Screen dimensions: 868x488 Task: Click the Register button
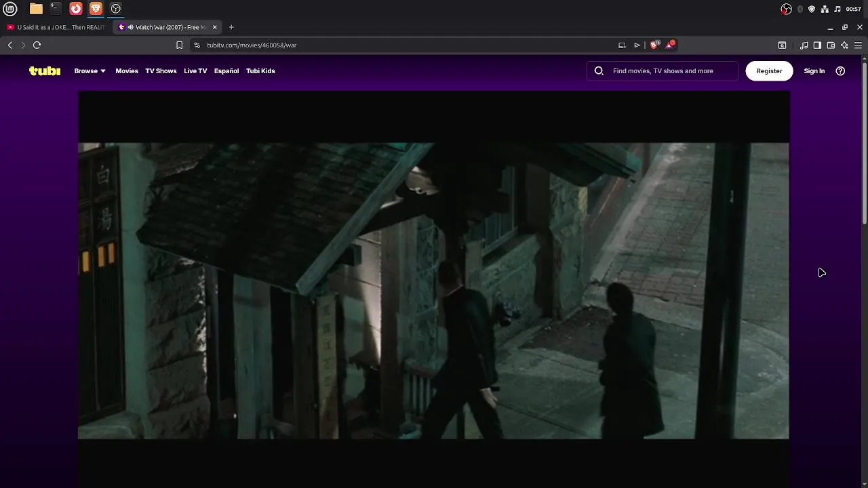pyautogui.click(x=769, y=71)
